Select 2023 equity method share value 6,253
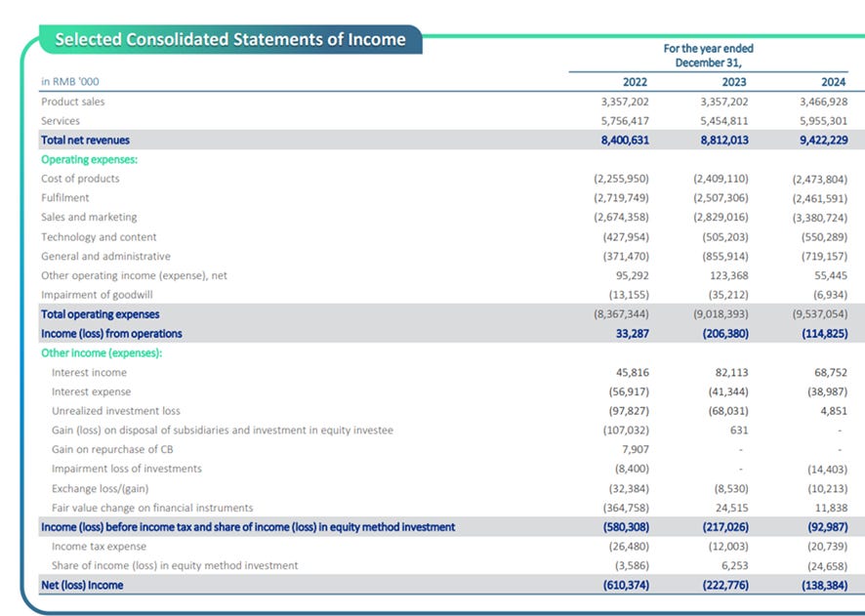The height and width of the screenshot is (616, 865). (x=735, y=566)
